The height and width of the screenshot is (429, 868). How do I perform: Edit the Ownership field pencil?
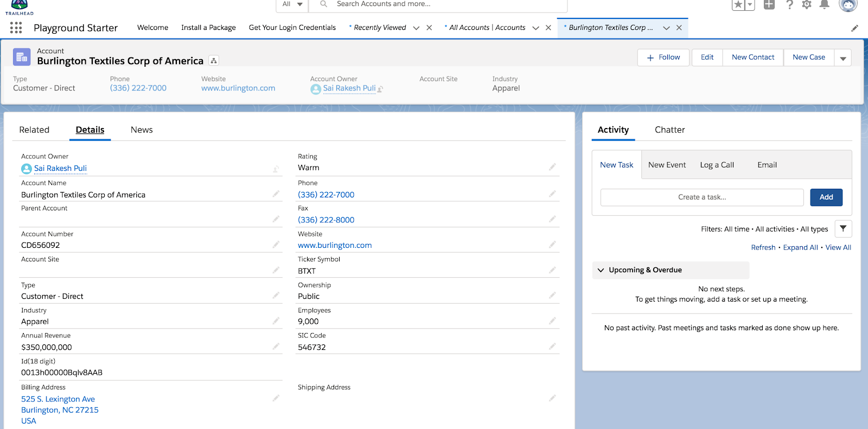[552, 296]
